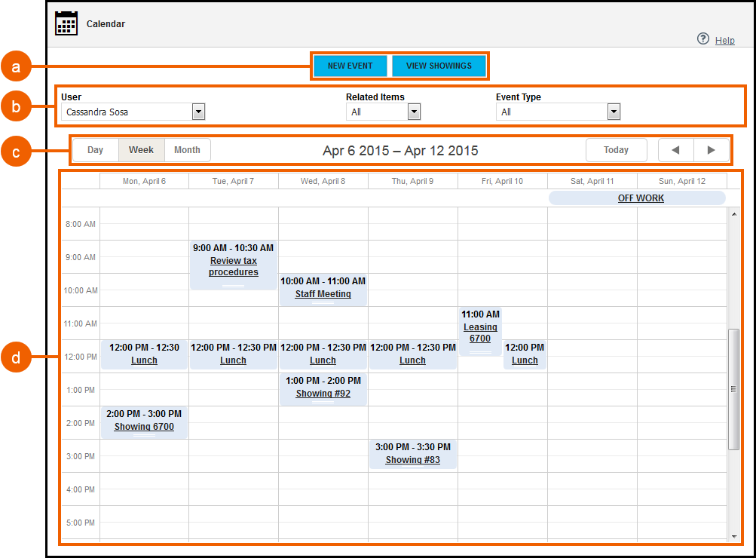Screen dimensions: 756x558
Task: Advance to next week with right arrow
Action: coord(711,150)
